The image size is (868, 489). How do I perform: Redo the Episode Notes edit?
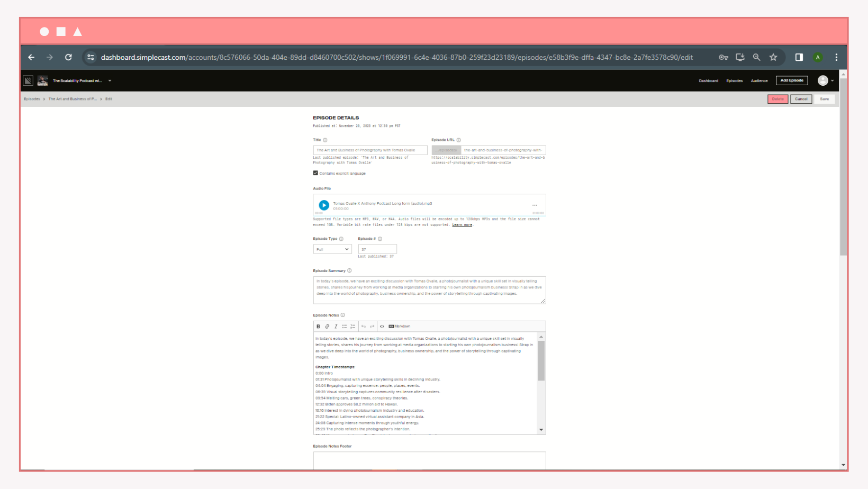(372, 327)
